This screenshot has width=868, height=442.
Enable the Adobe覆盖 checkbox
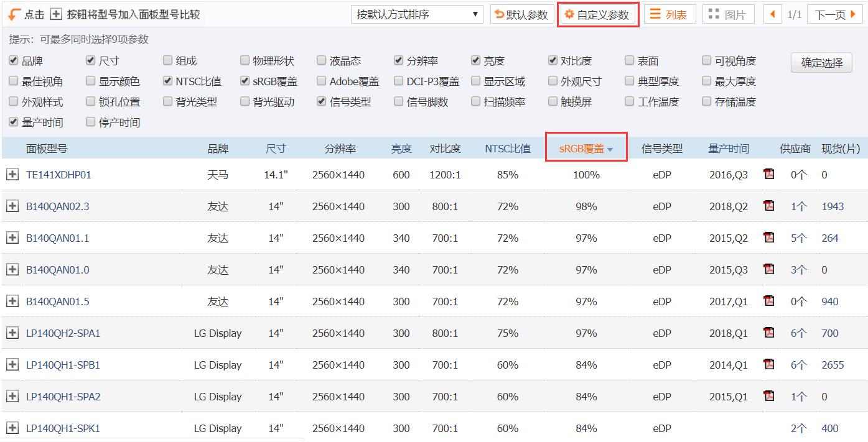322,81
